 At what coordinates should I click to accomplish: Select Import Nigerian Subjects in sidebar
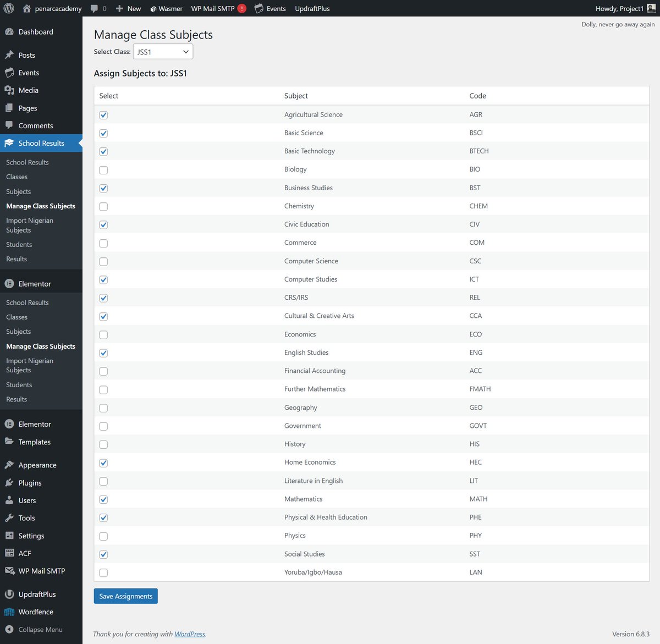30,225
